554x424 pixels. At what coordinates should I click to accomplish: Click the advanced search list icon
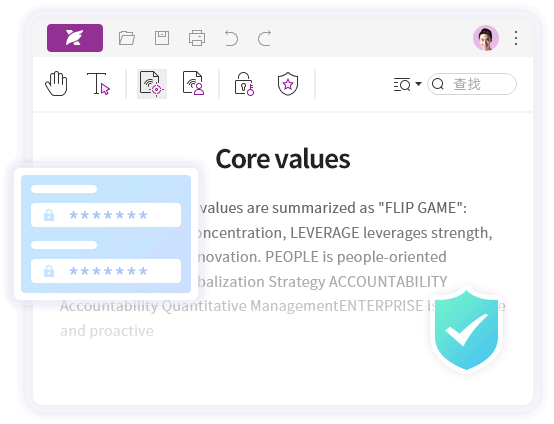[402, 84]
